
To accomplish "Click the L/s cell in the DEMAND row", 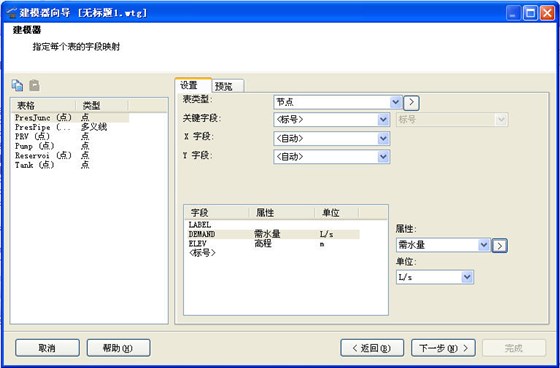I will 326,234.
